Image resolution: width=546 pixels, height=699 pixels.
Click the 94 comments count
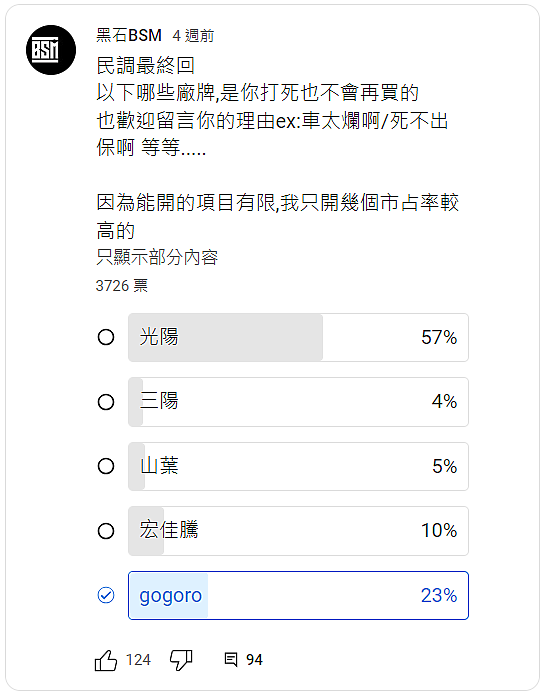[x=254, y=660]
